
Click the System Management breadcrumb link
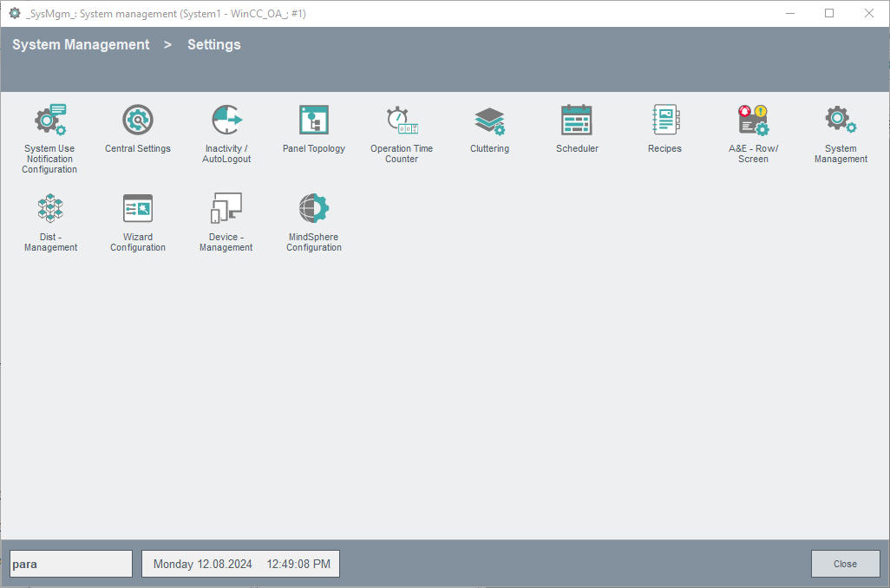pos(81,45)
